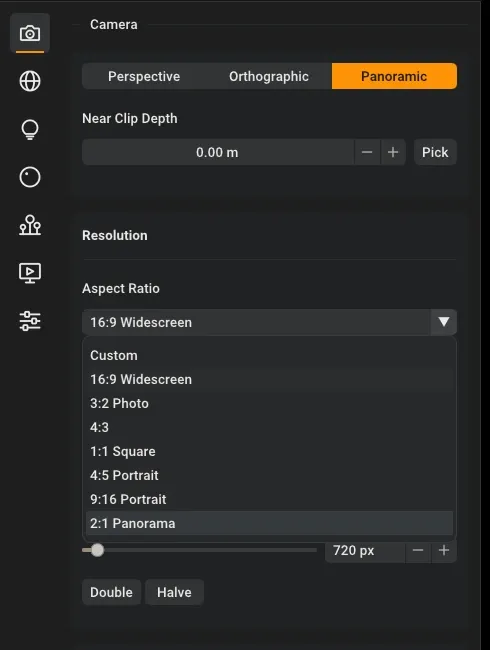Collapse the Aspect Ratio dropdown arrow
The image size is (490, 650).
444,322
